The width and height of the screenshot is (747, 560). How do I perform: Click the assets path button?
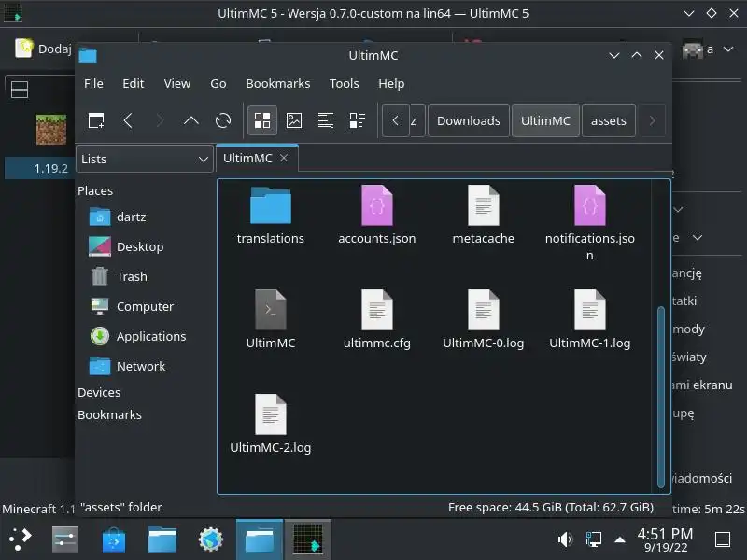pos(609,120)
